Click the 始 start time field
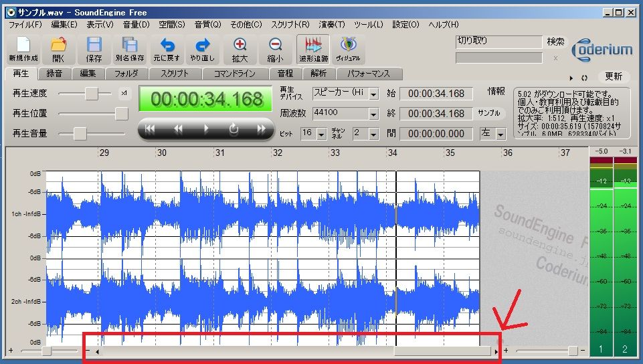The width and height of the screenshot is (643, 364). (x=436, y=94)
